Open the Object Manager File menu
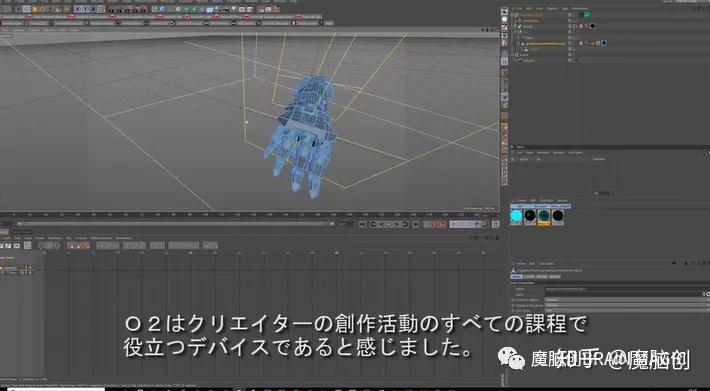The height and width of the screenshot is (391, 710). [519, 9]
